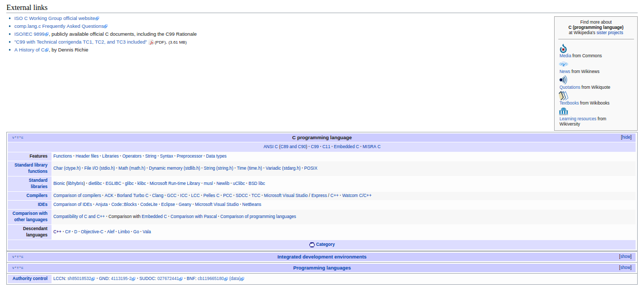Click the Wikibooks logo icon

coord(564,96)
